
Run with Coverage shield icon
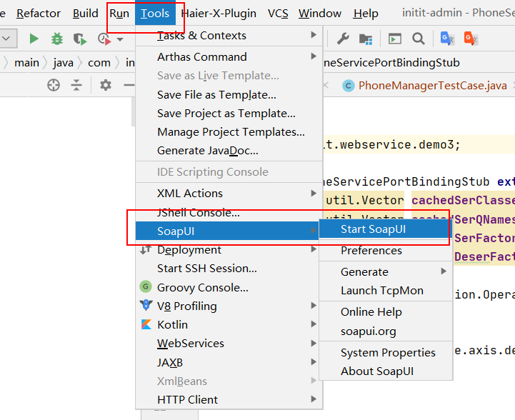coord(79,39)
